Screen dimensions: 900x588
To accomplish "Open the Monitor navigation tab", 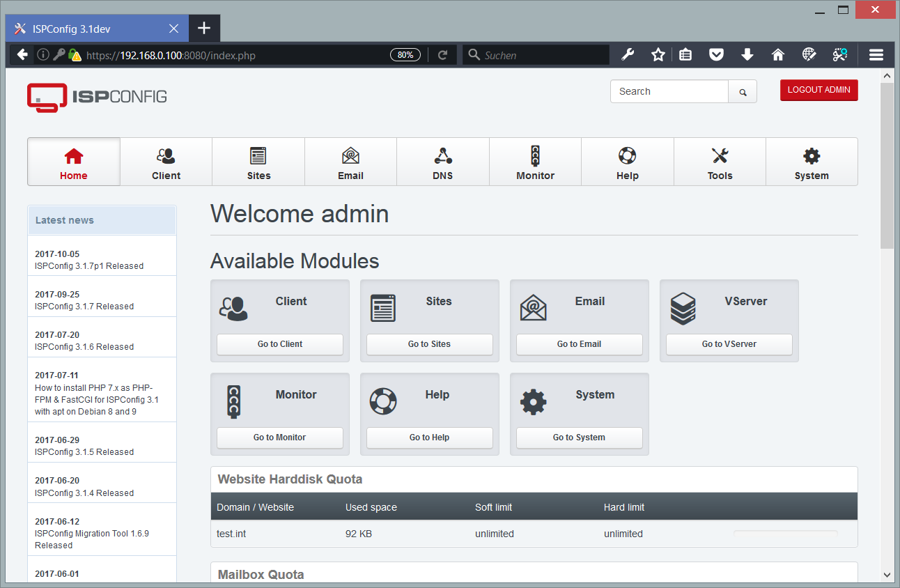I will (535, 162).
